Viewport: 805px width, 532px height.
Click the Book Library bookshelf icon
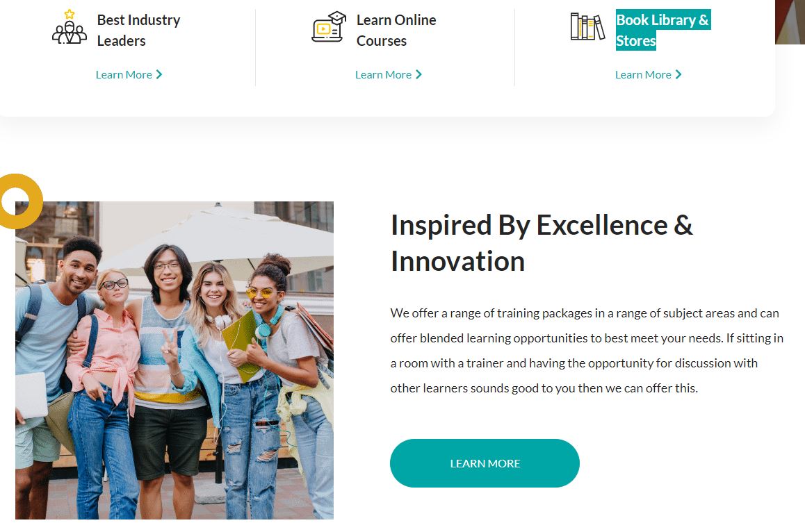click(x=587, y=27)
